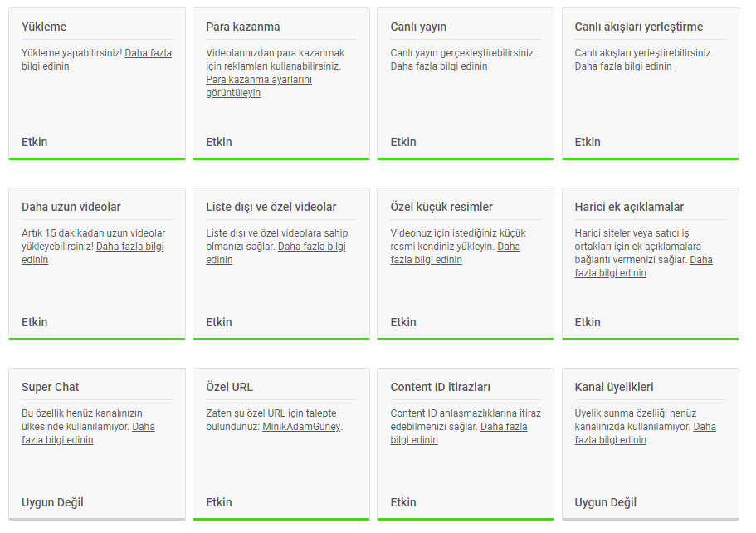This screenshot has height=533, width=756.
Task: Open learn more link in Canlı akışları yerleştirme
Action: (623, 66)
